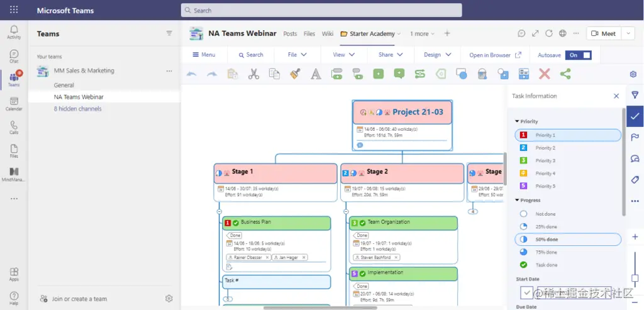The width and height of the screenshot is (644, 310).
Task: Open the flag markers side panel icon
Action: [x=635, y=138]
